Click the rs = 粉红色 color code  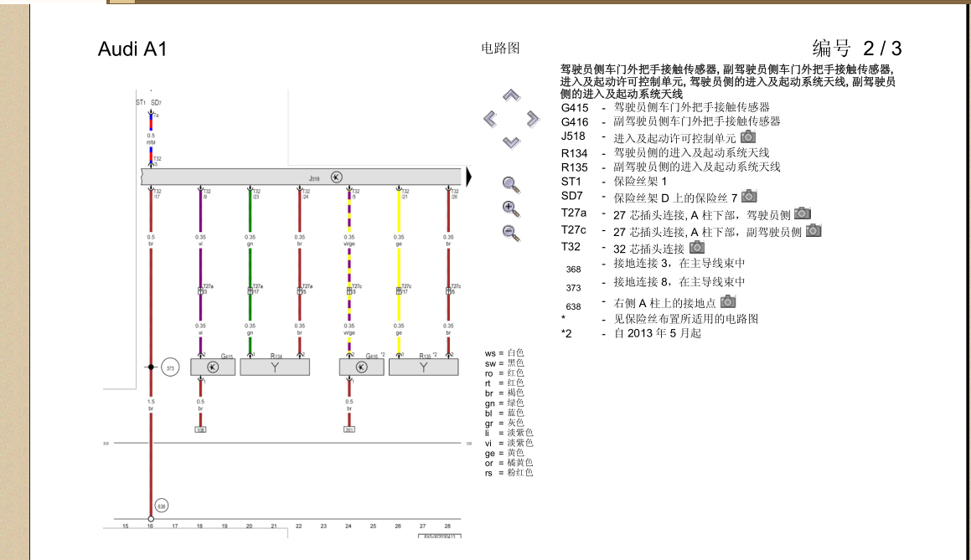click(x=509, y=473)
